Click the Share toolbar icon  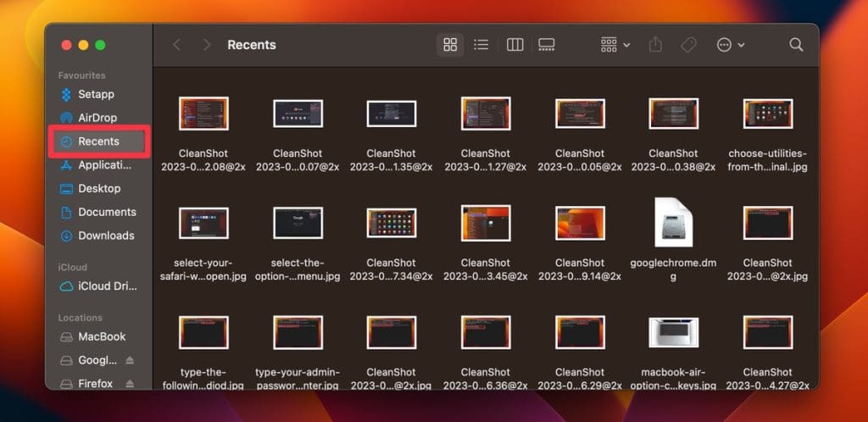[655, 45]
